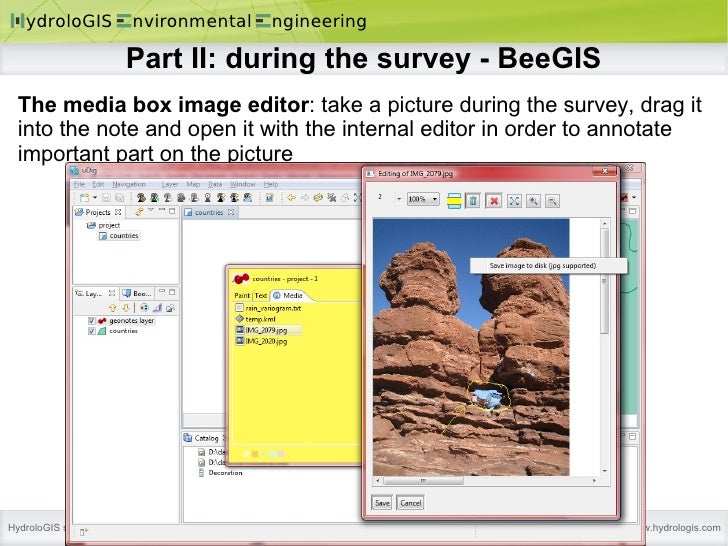Close the Projects view tab
Viewport: 728px width, 546px height.
tap(118, 212)
